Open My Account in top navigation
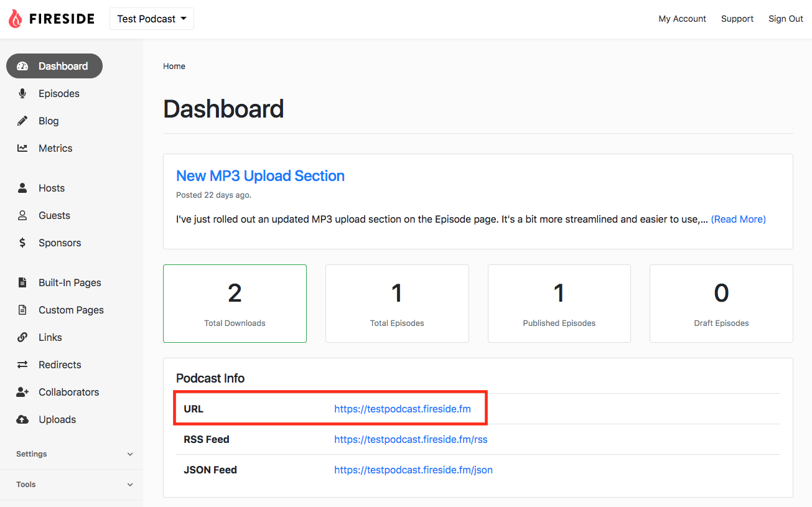Screen dimensions: 812x507 tap(682, 19)
